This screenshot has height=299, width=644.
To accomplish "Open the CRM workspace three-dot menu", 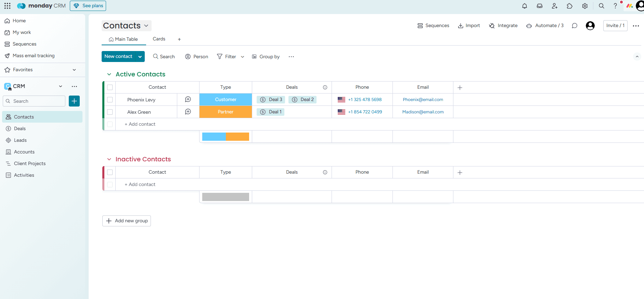I will point(74,86).
